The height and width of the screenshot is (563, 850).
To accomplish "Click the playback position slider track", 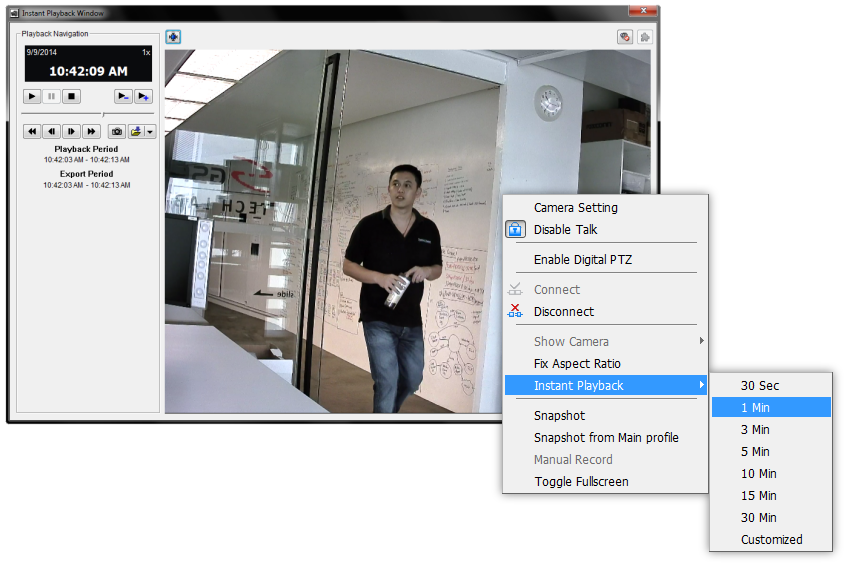I will pos(60,114).
